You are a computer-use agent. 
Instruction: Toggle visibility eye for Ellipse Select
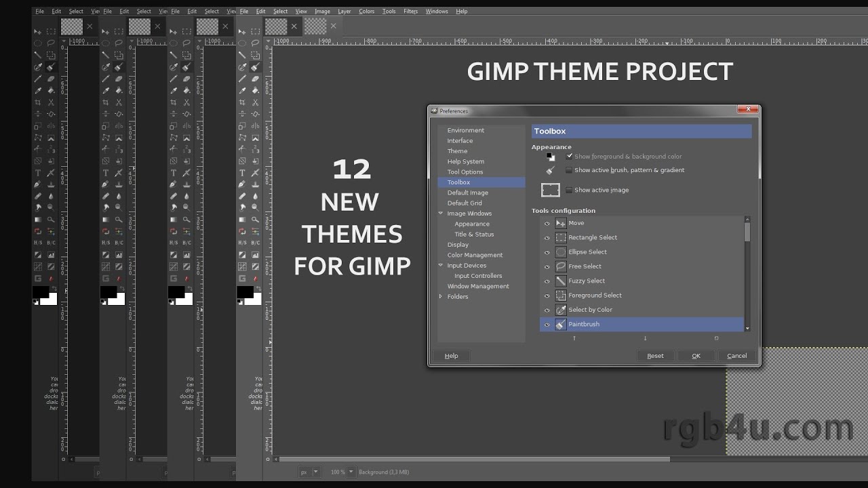click(547, 252)
